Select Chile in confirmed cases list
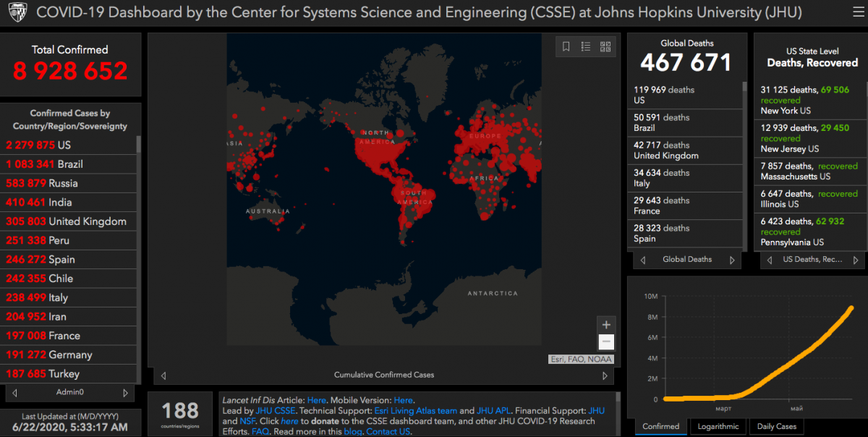This screenshot has height=437, width=868. (x=68, y=279)
